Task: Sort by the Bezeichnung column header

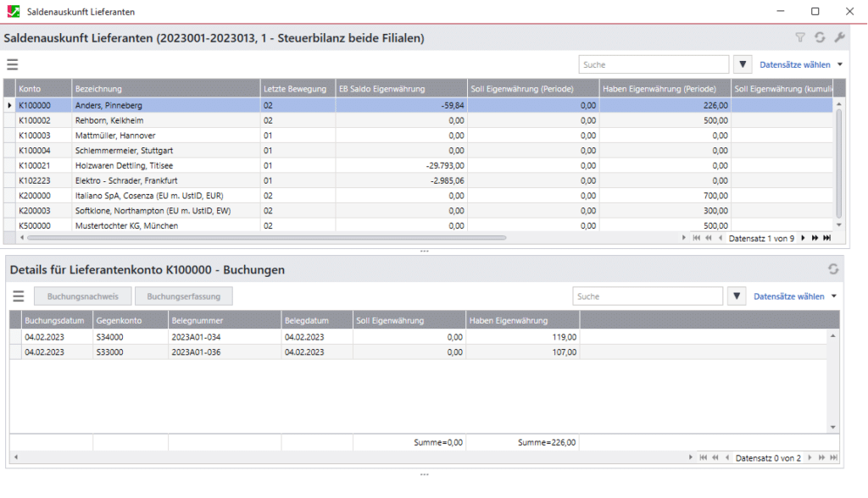Action: 166,89
